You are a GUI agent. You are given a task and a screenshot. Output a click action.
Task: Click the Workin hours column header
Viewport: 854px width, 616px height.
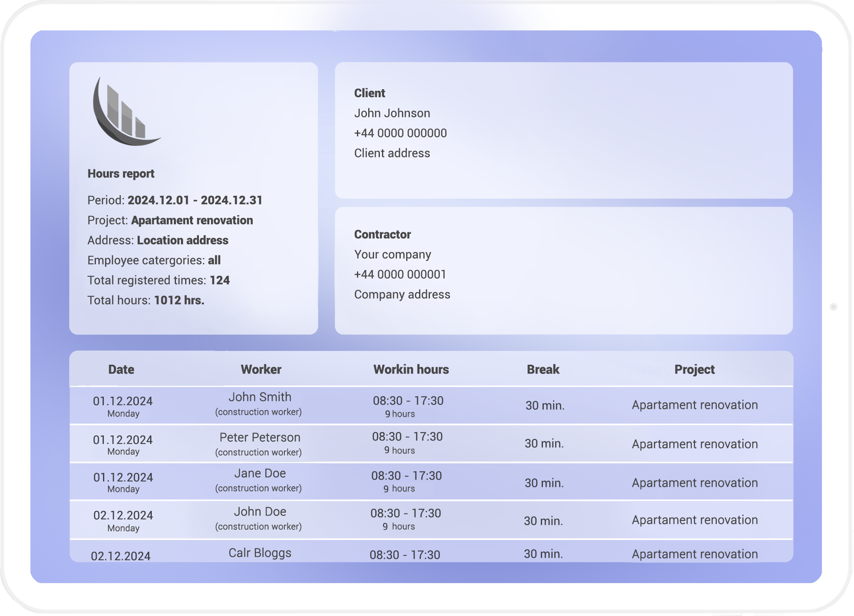(411, 369)
